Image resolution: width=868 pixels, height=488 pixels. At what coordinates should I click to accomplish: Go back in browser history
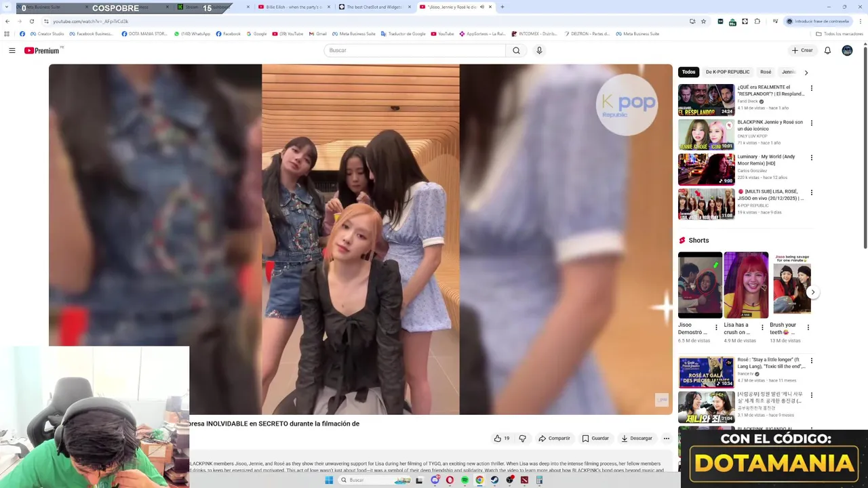coord(7,21)
